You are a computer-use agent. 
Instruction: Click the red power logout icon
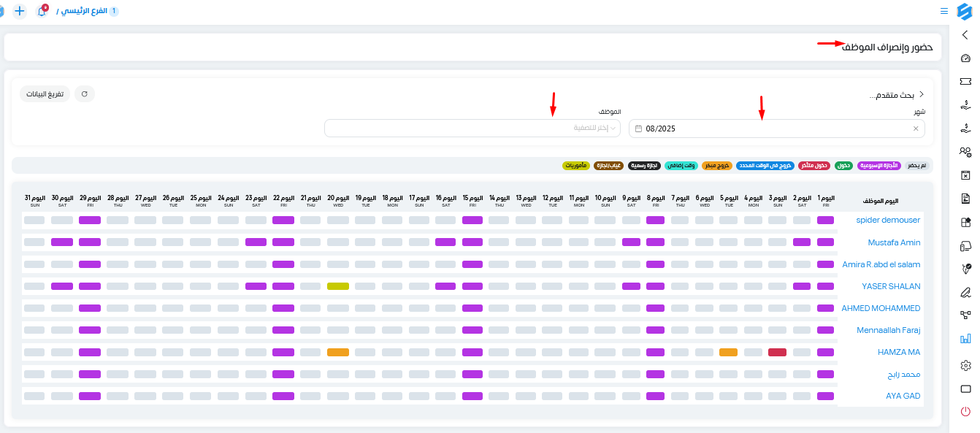[x=965, y=412]
